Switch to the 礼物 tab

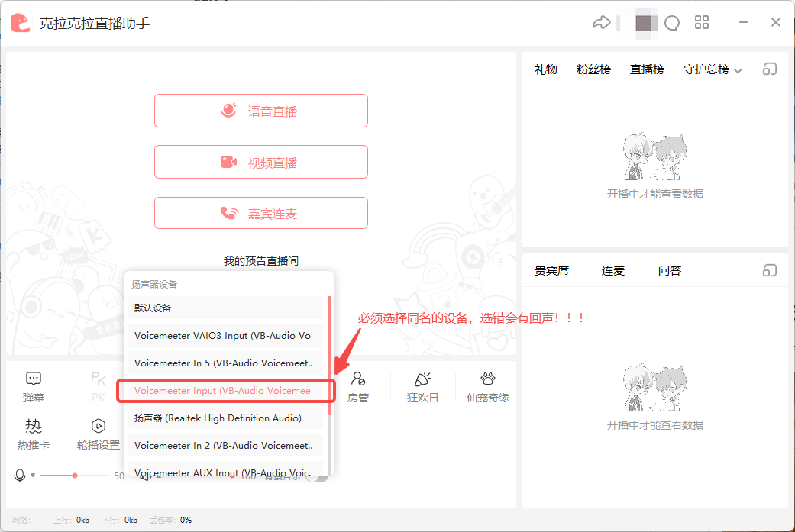tap(545, 69)
